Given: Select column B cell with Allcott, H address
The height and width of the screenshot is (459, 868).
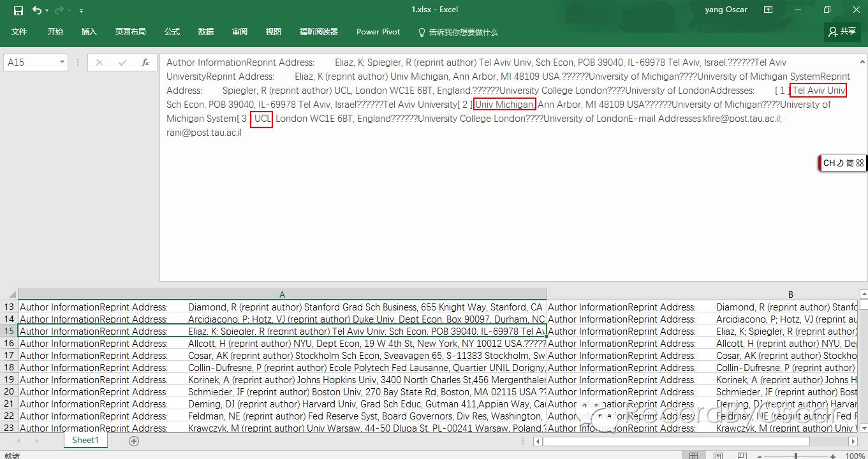Looking at the screenshot, I should click(702, 344).
